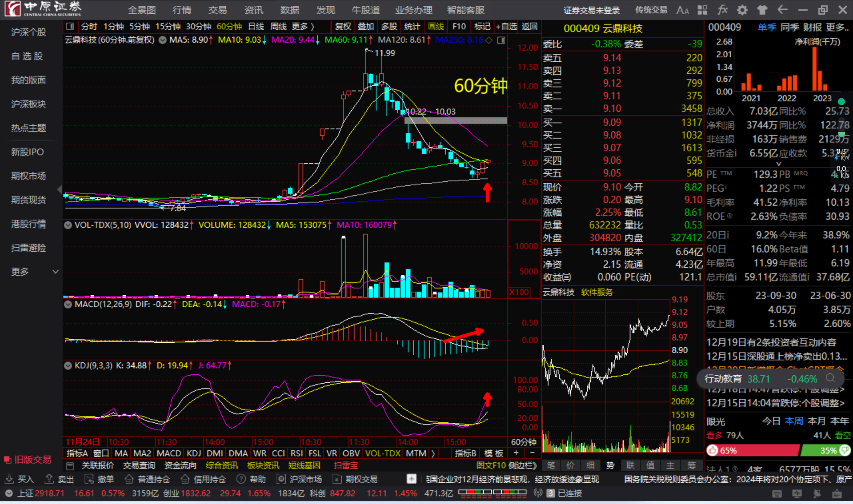The image size is (853, 504).
Task: Click the 撤单 cancel-order icon
Action: (x=99, y=479)
